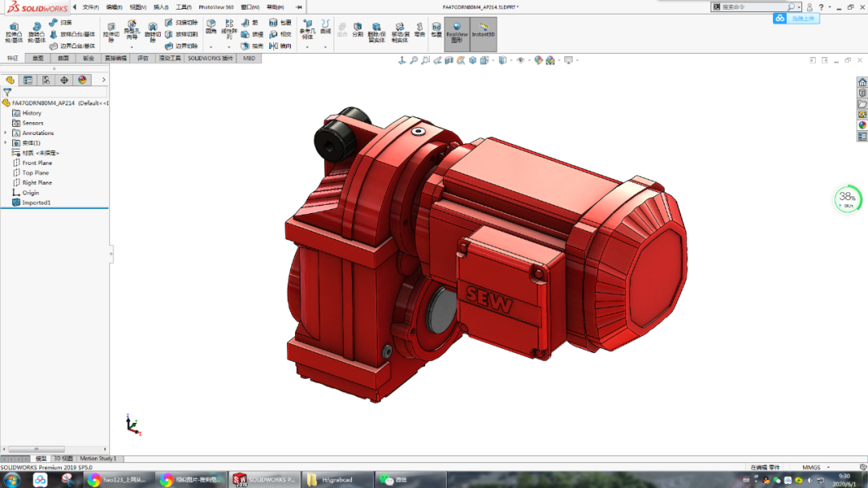Select the Top Plane in the tree
Viewport: 868px width, 488px height.
(31, 173)
